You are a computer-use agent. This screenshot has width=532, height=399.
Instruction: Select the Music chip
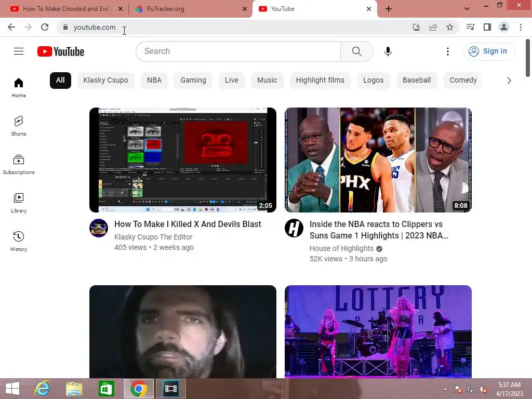(x=268, y=81)
